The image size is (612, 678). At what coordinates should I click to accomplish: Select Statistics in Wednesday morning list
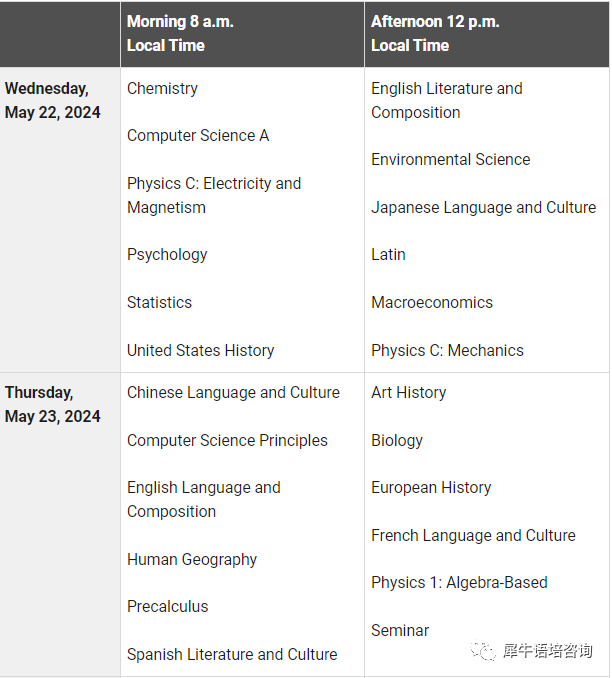pos(159,303)
